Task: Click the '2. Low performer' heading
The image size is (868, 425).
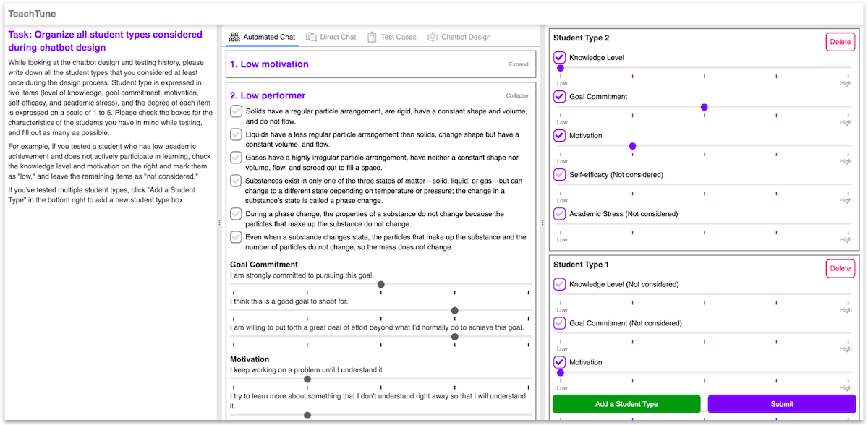Action: pos(268,95)
